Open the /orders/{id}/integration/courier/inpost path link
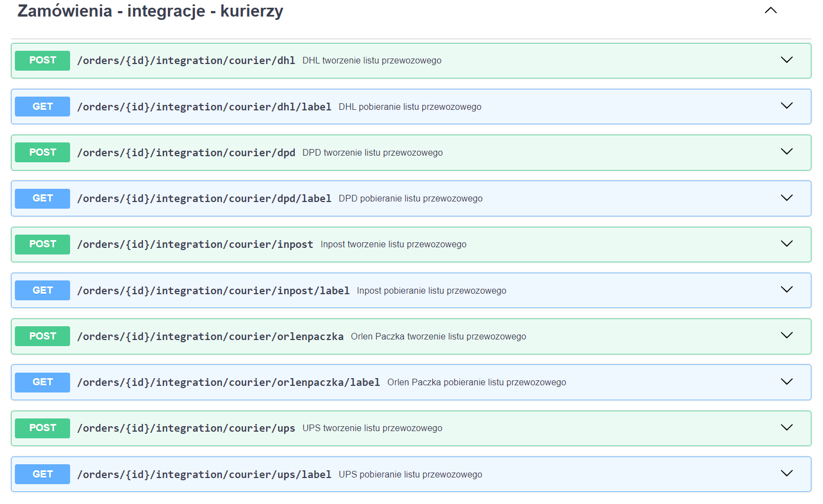This screenshot has height=504, width=823. point(195,245)
